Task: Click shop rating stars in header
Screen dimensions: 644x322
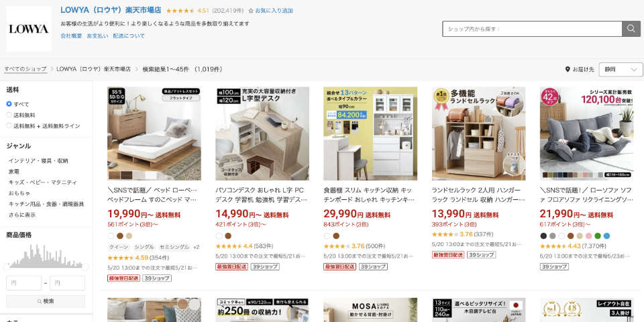Action: click(x=180, y=11)
